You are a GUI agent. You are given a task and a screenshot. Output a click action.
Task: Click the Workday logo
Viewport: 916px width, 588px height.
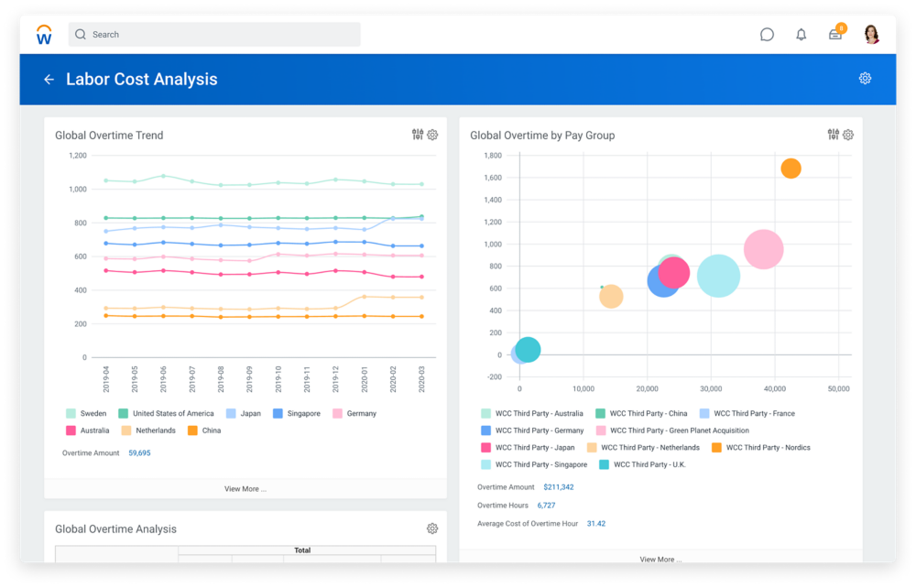pos(43,34)
